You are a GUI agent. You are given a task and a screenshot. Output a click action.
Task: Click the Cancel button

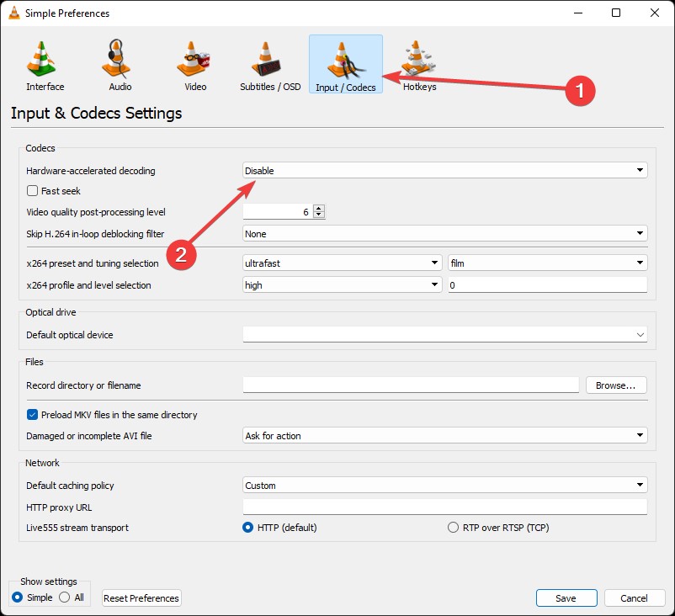point(634,598)
